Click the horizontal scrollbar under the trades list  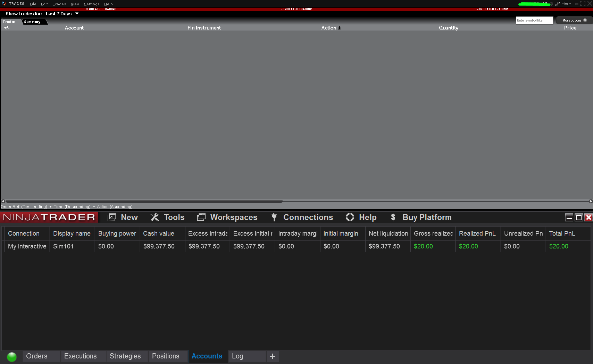pos(142,201)
